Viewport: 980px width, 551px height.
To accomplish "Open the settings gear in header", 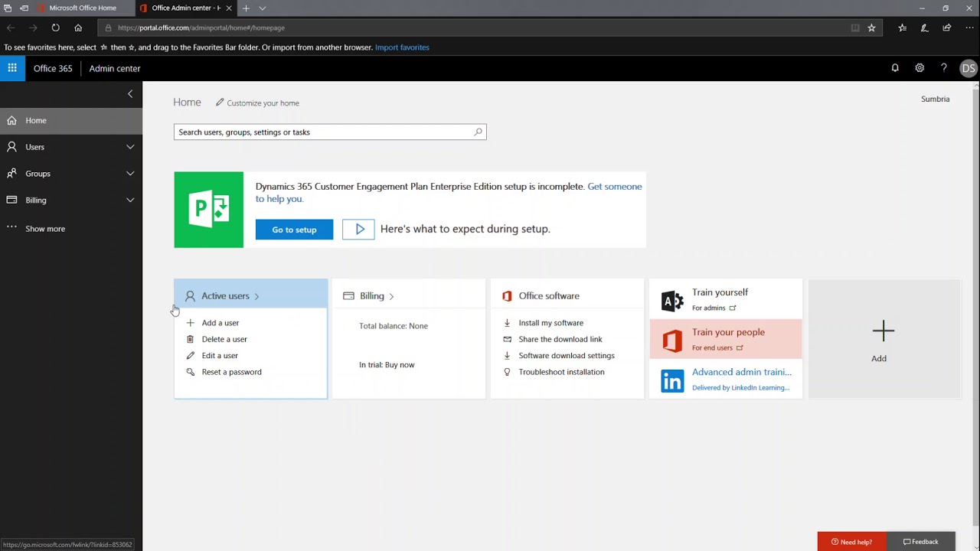I will tap(920, 68).
